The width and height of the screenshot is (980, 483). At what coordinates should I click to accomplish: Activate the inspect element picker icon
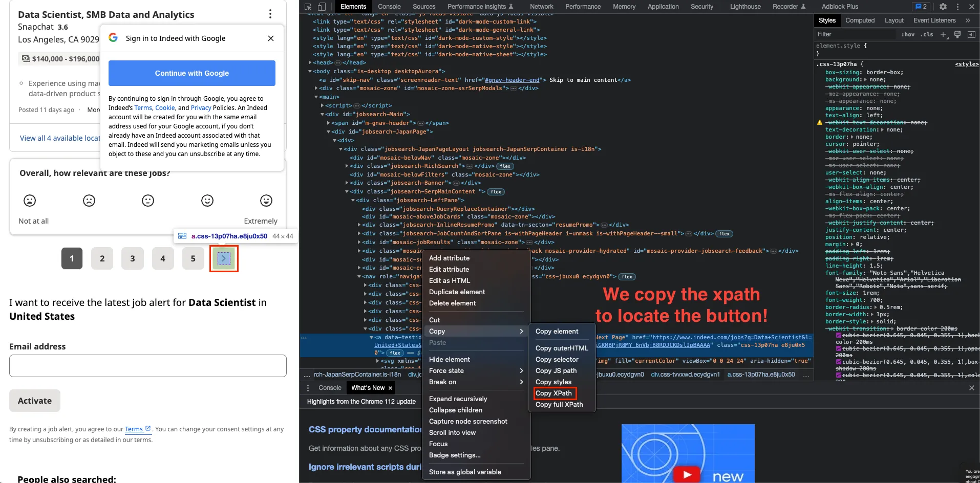308,7
